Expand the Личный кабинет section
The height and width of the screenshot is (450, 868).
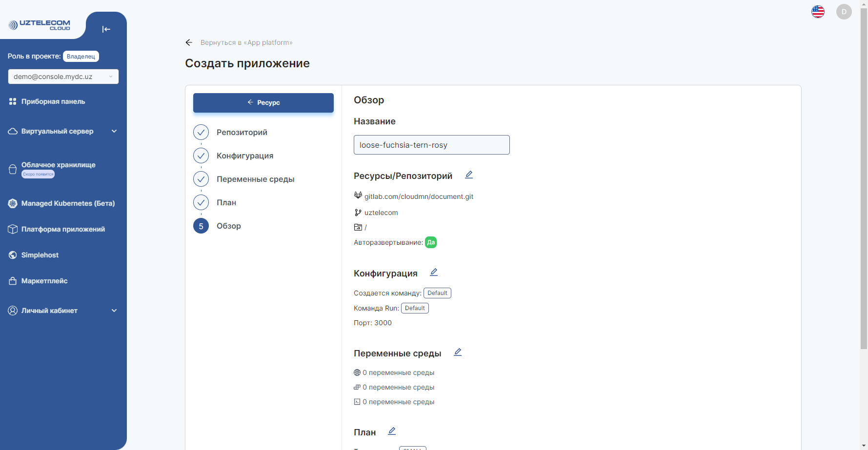coord(114,310)
